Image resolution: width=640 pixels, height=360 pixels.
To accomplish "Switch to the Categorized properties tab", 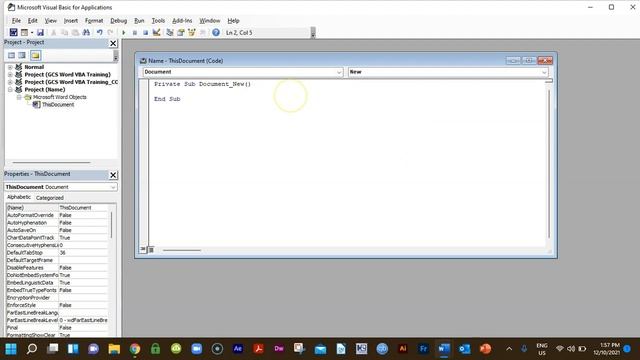I will click(x=50, y=198).
